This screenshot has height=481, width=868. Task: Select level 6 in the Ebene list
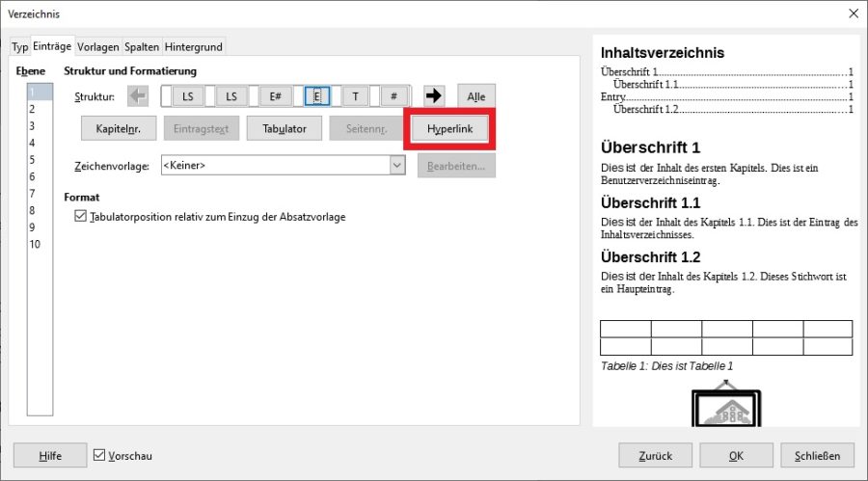tap(40, 176)
